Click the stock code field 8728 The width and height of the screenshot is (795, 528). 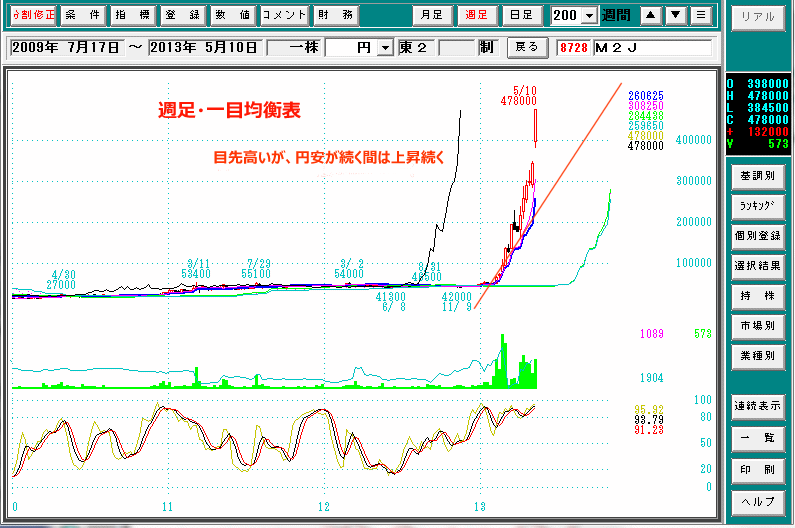[573, 48]
